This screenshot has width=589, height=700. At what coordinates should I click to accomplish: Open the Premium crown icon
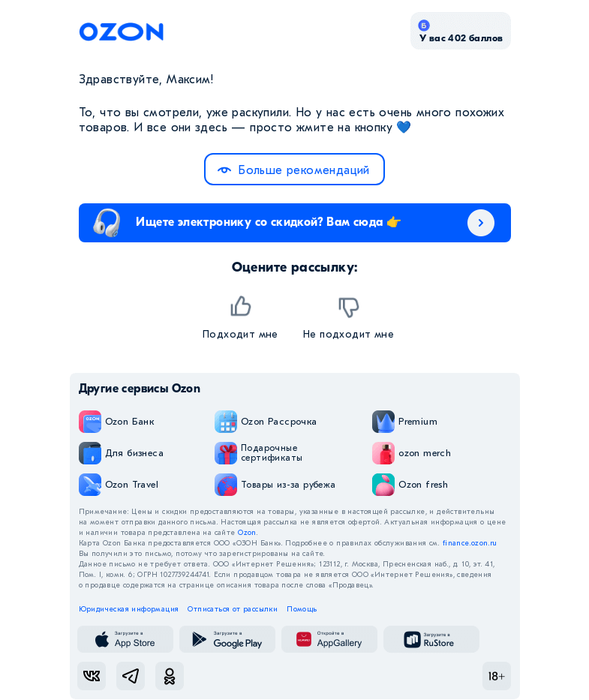tap(383, 422)
